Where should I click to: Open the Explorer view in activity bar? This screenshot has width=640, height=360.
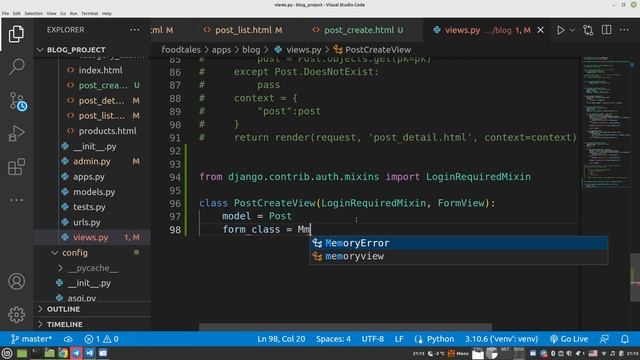click(16, 34)
